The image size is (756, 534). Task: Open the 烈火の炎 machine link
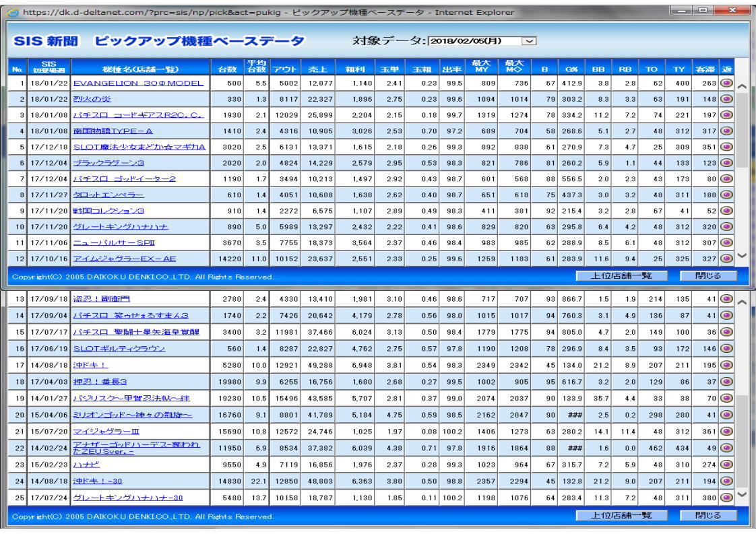tap(92, 99)
